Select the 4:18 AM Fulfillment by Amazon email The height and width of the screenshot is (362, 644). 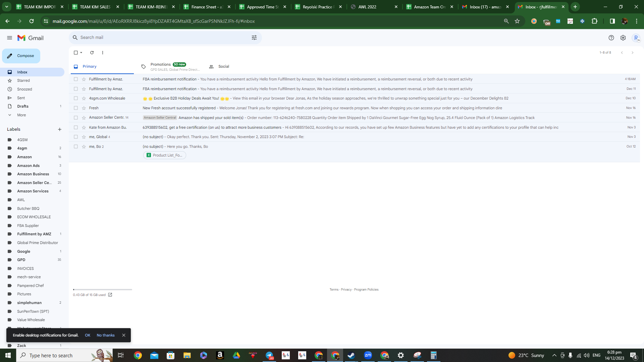point(76,79)
